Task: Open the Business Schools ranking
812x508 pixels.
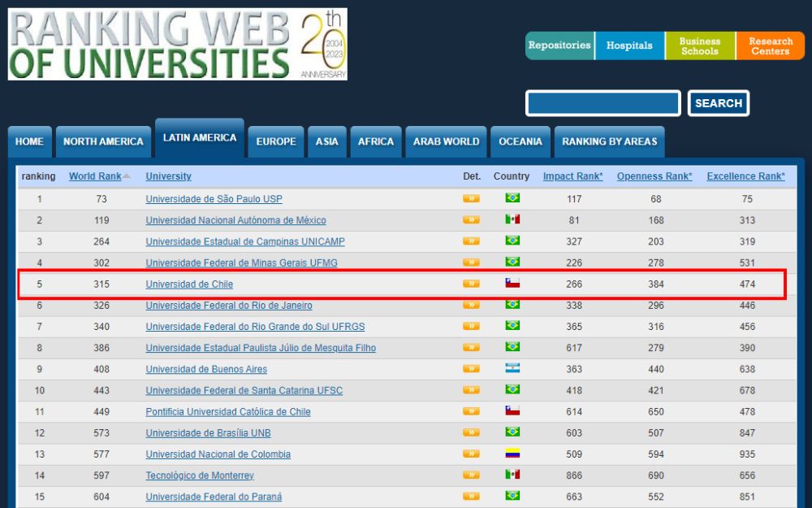Action: [x=699, y=46]
